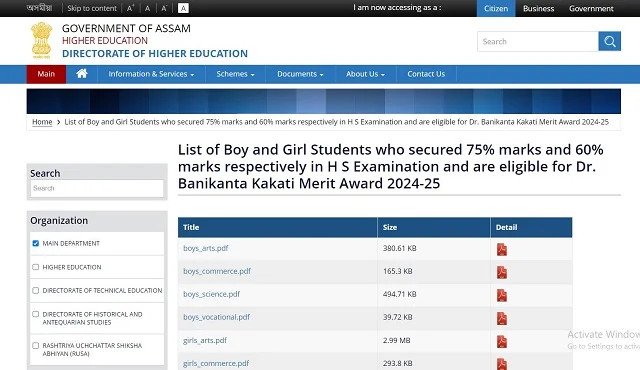Click the top header Search input field

tap(538, 41)
